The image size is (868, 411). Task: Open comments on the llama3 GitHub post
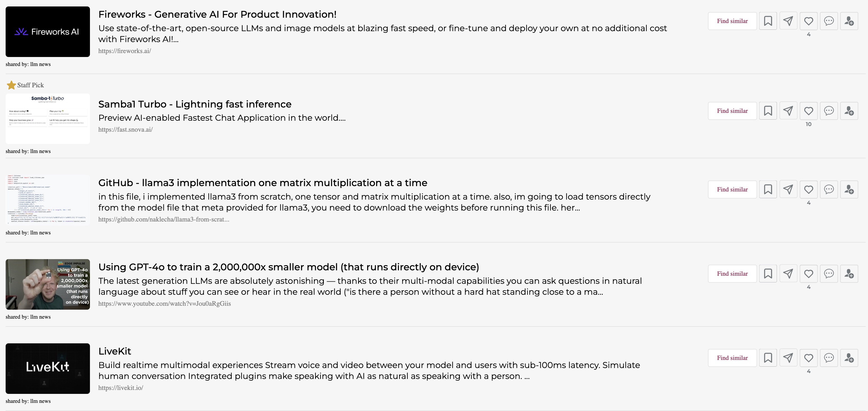829,189
